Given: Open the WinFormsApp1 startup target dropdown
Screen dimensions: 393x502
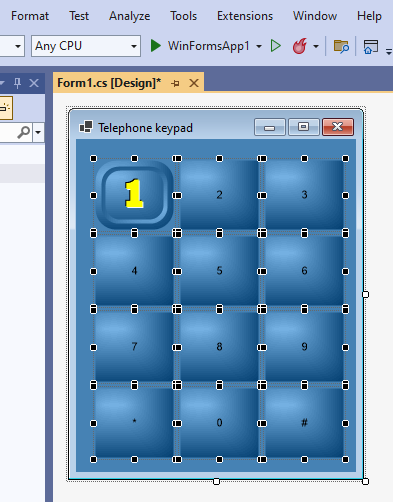Looking at the screenshot, I should [x=259, y=46].
